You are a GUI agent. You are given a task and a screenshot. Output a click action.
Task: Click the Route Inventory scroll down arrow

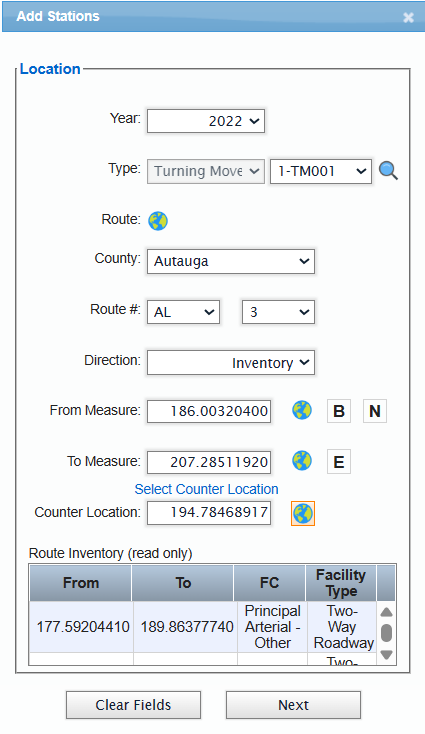pyautogui.click(x=386, y=654)
